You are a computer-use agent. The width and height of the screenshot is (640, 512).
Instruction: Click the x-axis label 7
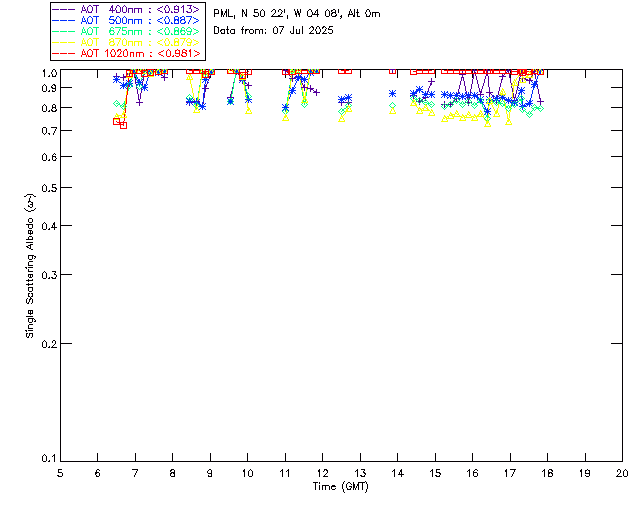point(135,473)
